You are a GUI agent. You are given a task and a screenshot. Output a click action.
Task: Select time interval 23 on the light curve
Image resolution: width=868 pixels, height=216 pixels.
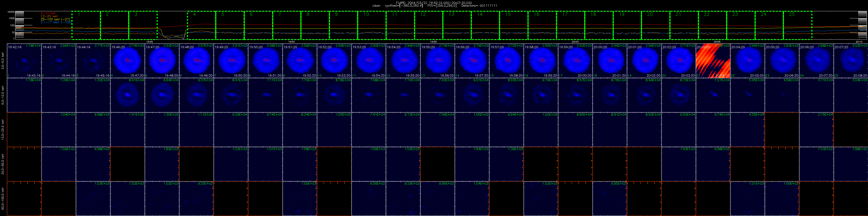741,25
